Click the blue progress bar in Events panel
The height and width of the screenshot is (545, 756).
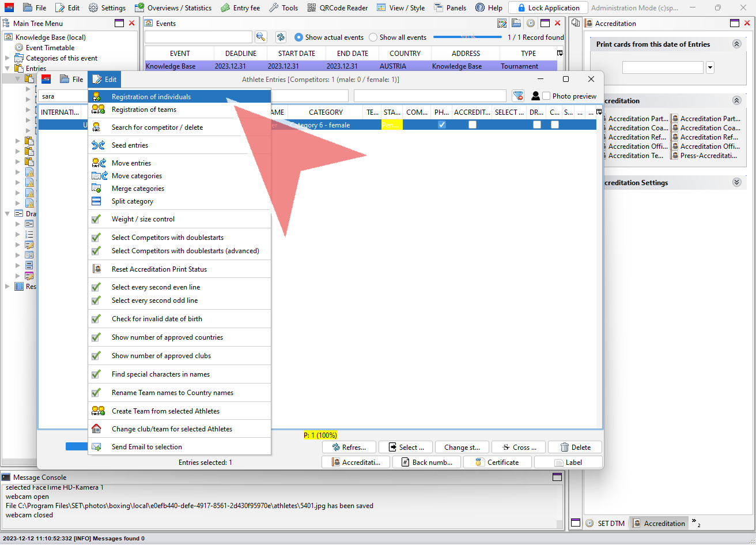coord(467,37)
